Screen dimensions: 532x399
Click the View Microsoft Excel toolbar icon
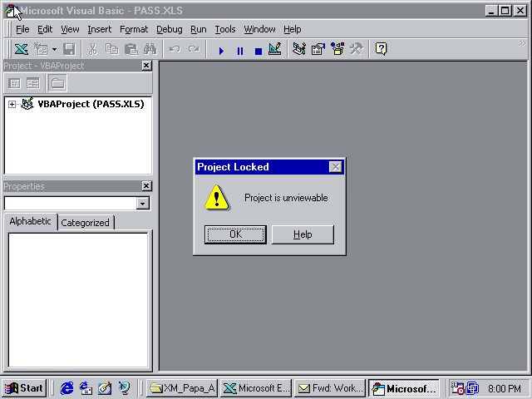pos(21,49)
